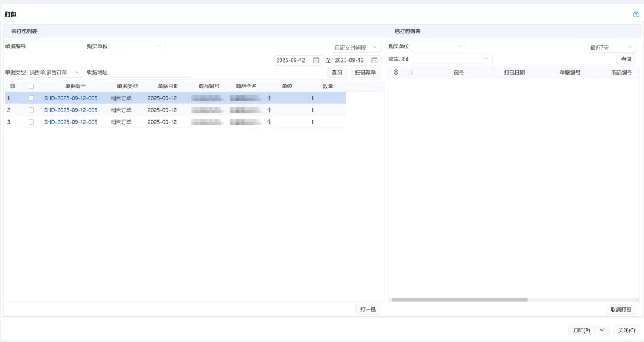Click ellipsis in packed list 购买单位 field
The width and height of the screenshot is (644, 342).
(x=460, y=46)
